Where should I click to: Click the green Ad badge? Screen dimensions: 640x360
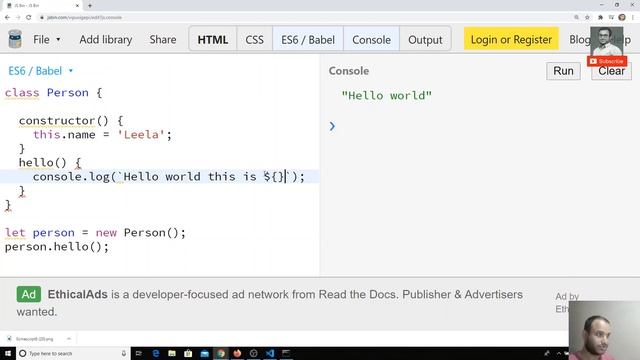pos(29,294)
